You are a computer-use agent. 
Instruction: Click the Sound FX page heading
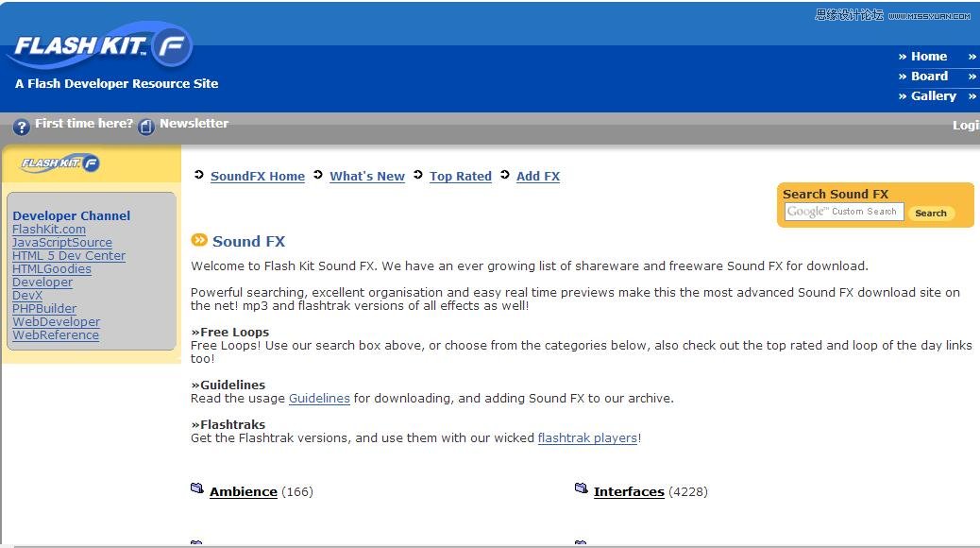tap(248, 242)
